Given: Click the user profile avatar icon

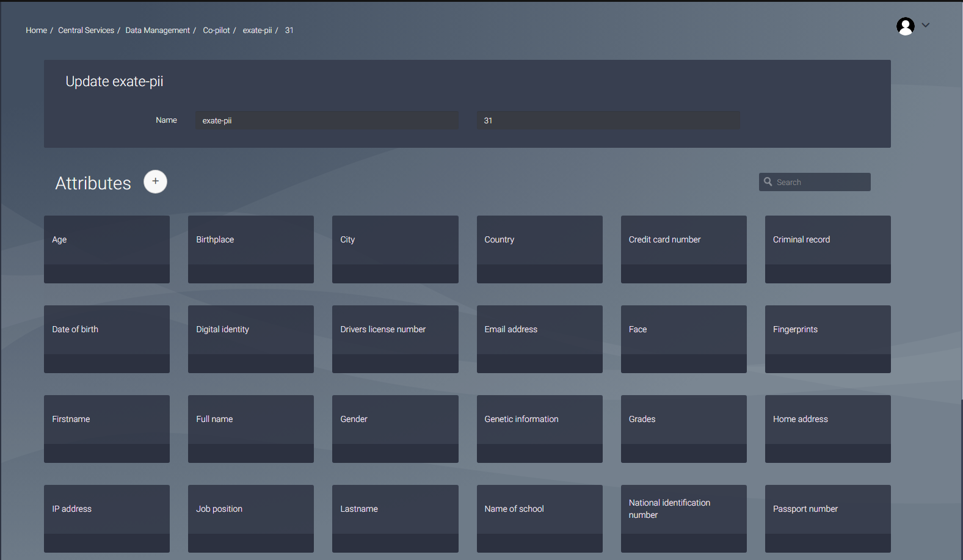Looking at the screenshot, I should pos(905,26).
